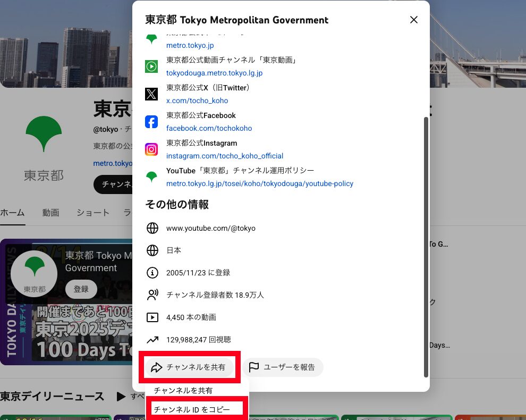Click the dialog's vertical scrollbar
This screenshot has width=526, height=420.
(425, 245)
